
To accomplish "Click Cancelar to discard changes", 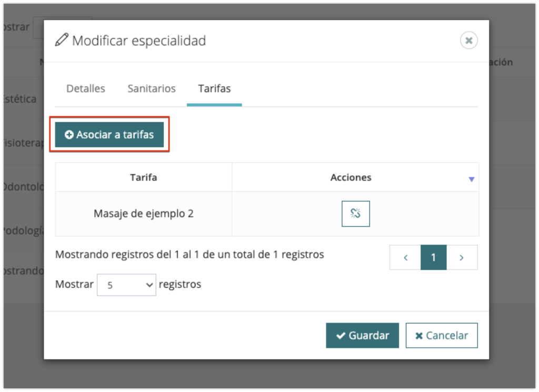I will point(441,336).
